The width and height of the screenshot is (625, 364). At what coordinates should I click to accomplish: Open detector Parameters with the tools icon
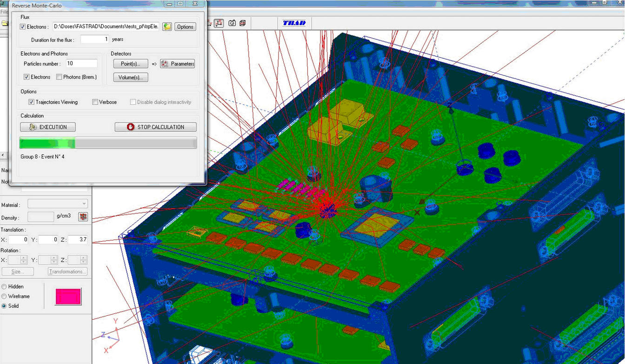(x=177, y=64)
